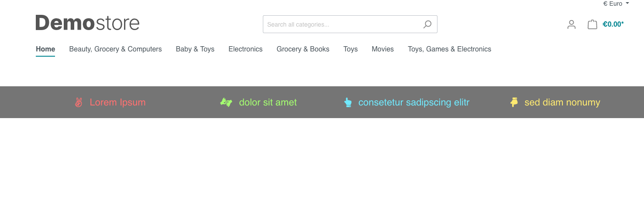The height and width of the screenshot is (224, 644).
Task: Open Toys, Games & Electronics category
Action: click(x=449, y=49)
